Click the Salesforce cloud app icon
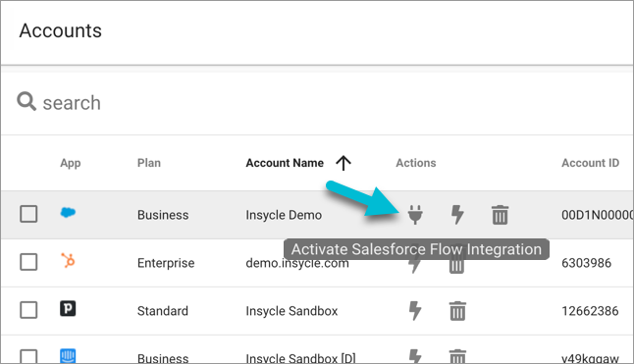Screen dimensions: 634x364 click(x=68, y=213)
